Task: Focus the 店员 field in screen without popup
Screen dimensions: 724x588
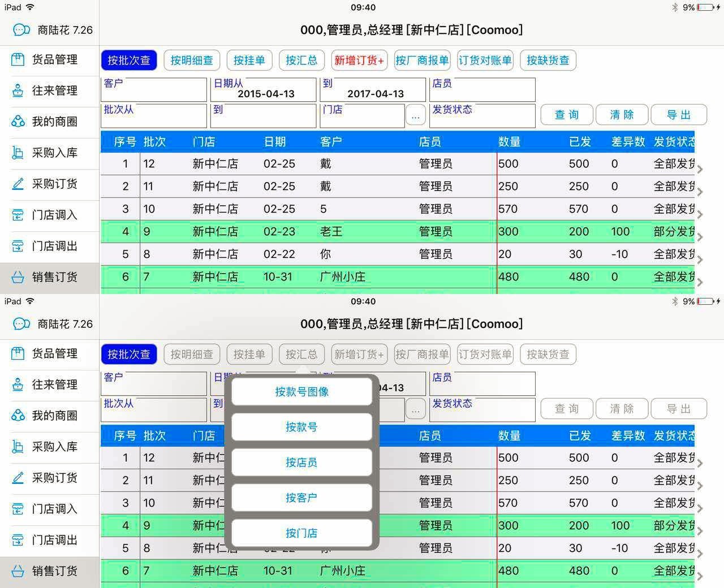Action: pos(482,90)
